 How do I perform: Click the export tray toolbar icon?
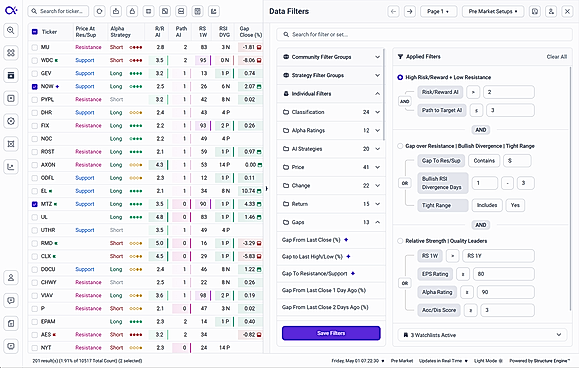click(116, 11)
